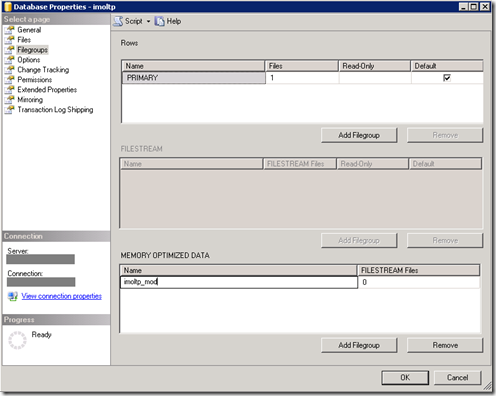Click the Help toolbar button
496x396 pixels.
[x=168, y=22]
